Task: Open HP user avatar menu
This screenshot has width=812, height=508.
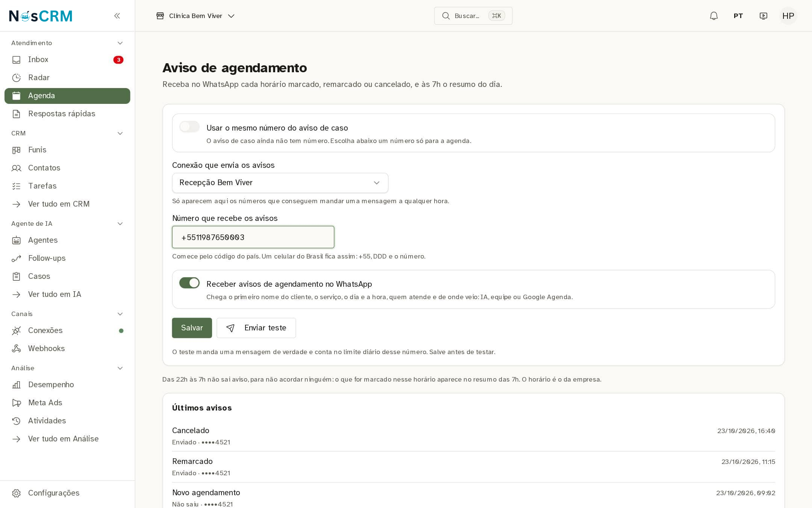Action: [788, 16]
